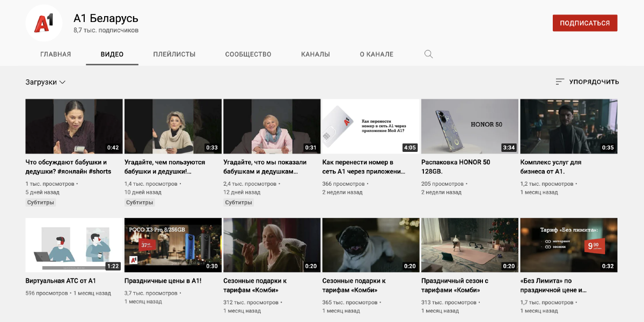This screenshot has width=644, height=322.
Task: Click '2,4 тыс. просмотров' text
Action: pyautogui.click(x=250, y=184)
